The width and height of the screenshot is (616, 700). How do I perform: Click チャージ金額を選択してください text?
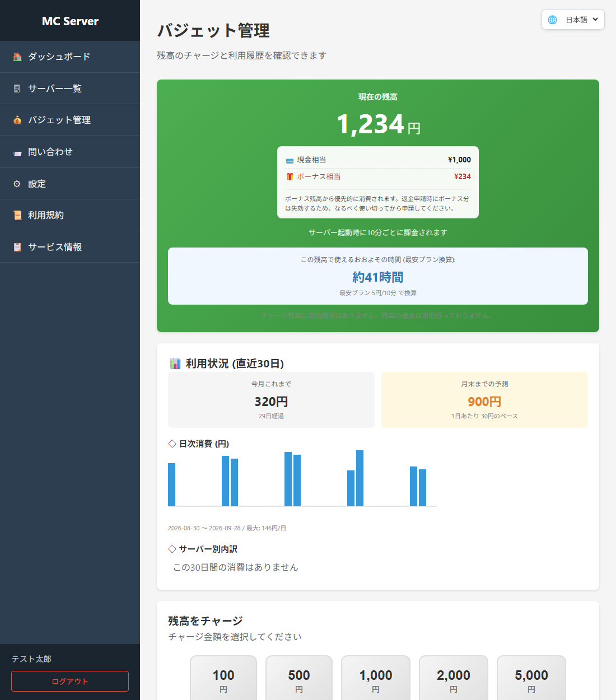coord(235,637)
